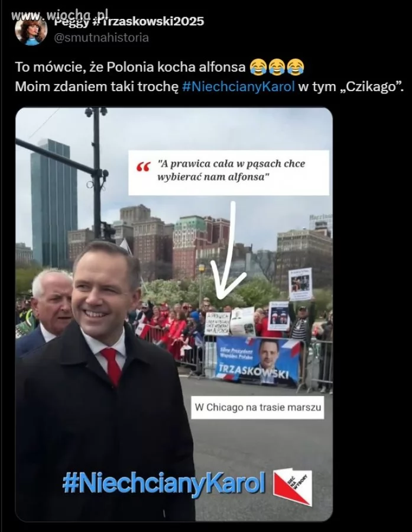The width and height of the screenshot is (412, 532).
Task: Click the 'W Chicago na trasie marszu' caption
Action: click(258, 407)
